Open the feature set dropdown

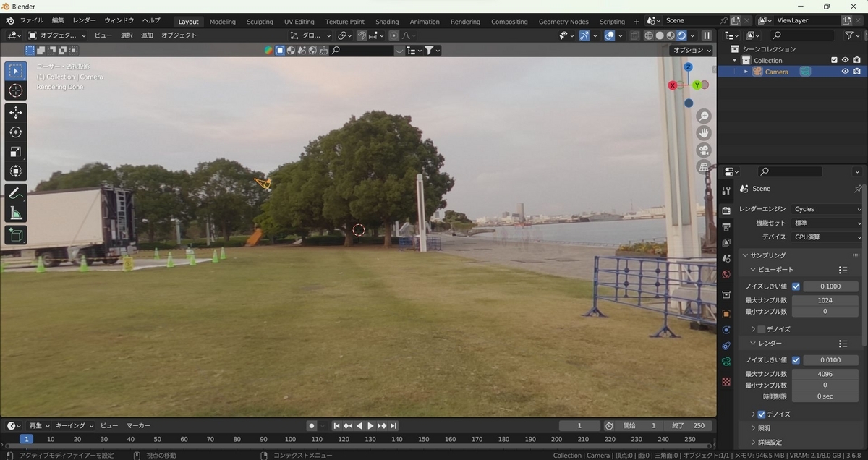point(827,223)
